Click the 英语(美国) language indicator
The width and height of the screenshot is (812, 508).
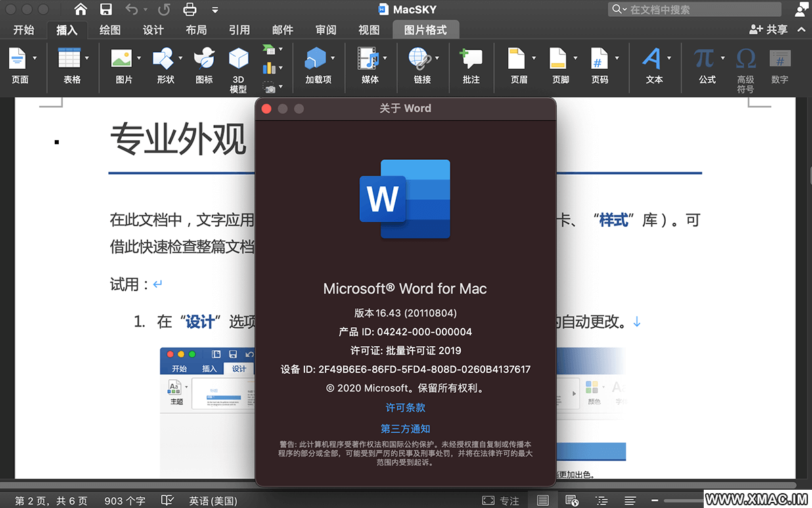[x=213, y=501]
